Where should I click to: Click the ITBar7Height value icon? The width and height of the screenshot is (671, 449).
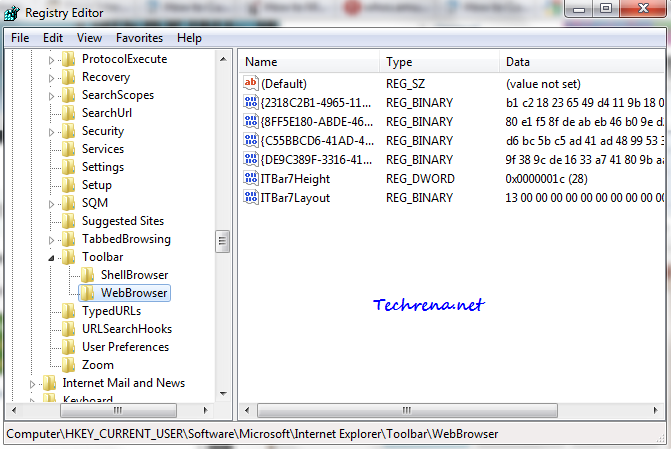(251, 178)
